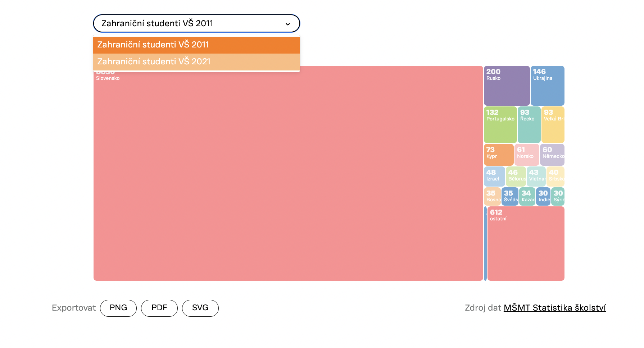The width and height of the screenshot is (644, 348).
Task: Click the dropdown chevron arrow
Action: [x=288, y=24]
